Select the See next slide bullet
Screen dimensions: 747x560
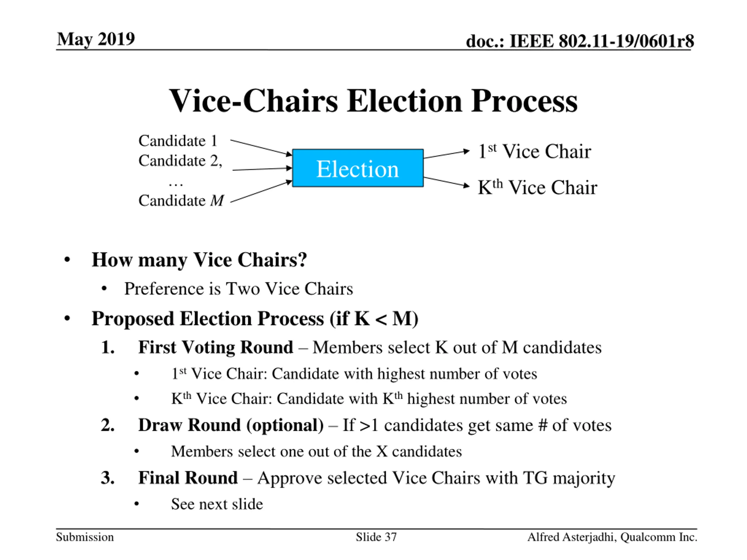pyautogui.click(x=217, y=504)
